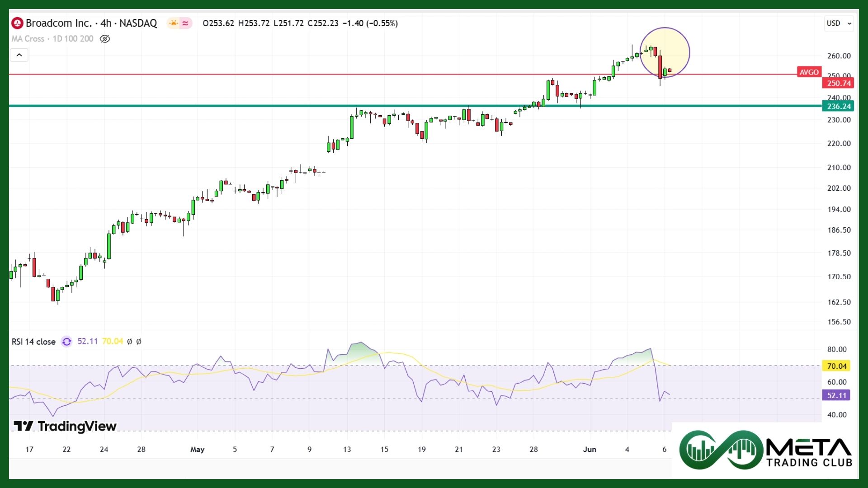Open the USD currency dropdown
This screenshot has height=488, width=868.
839,23
